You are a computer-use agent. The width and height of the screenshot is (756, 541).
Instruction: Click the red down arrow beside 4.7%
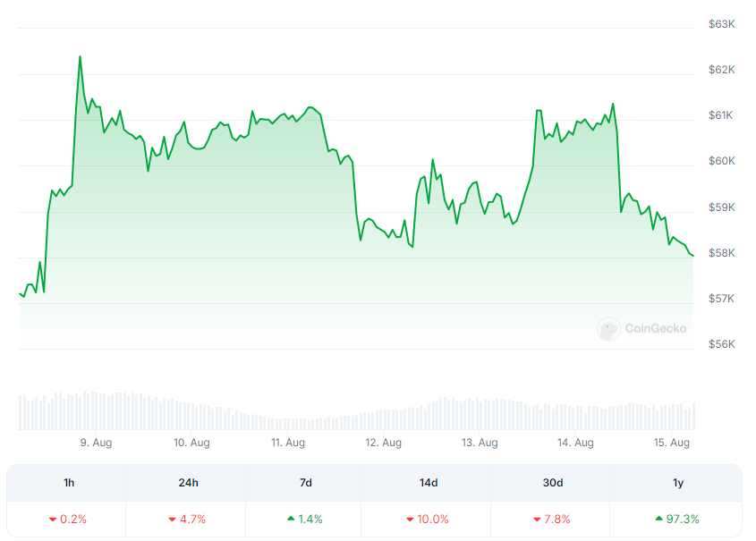(172, 519)
